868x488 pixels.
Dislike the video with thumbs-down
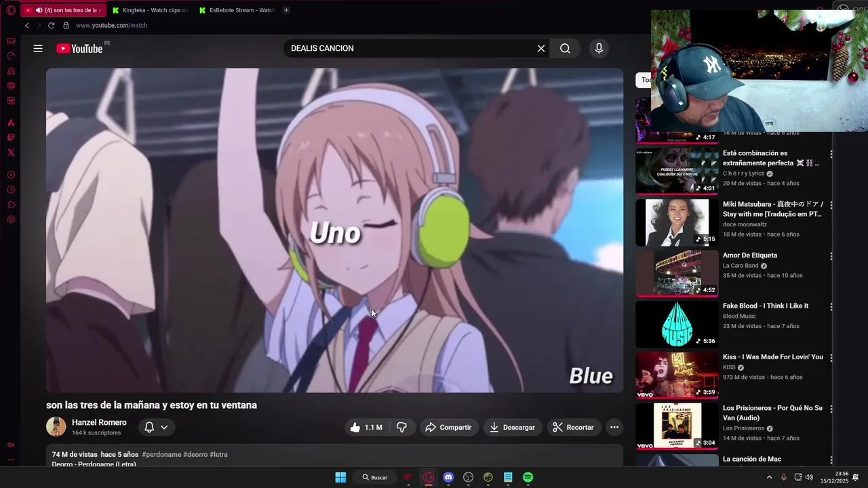[x=401, y=427]
